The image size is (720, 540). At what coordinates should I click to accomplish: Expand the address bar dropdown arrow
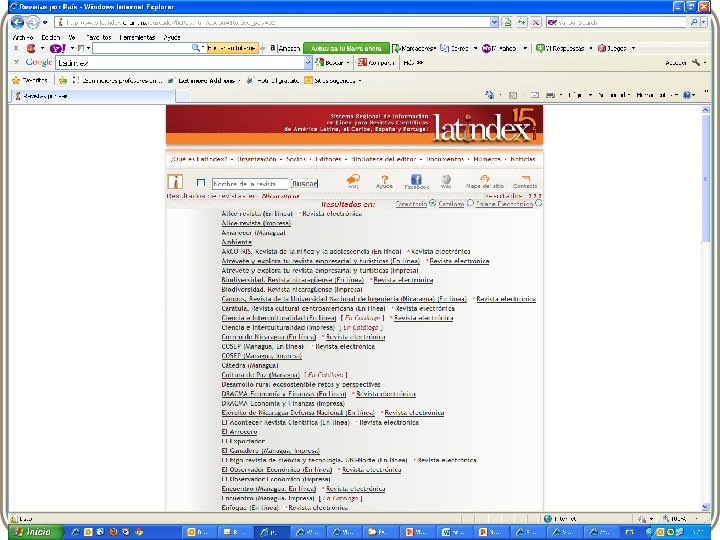point(494,22)
